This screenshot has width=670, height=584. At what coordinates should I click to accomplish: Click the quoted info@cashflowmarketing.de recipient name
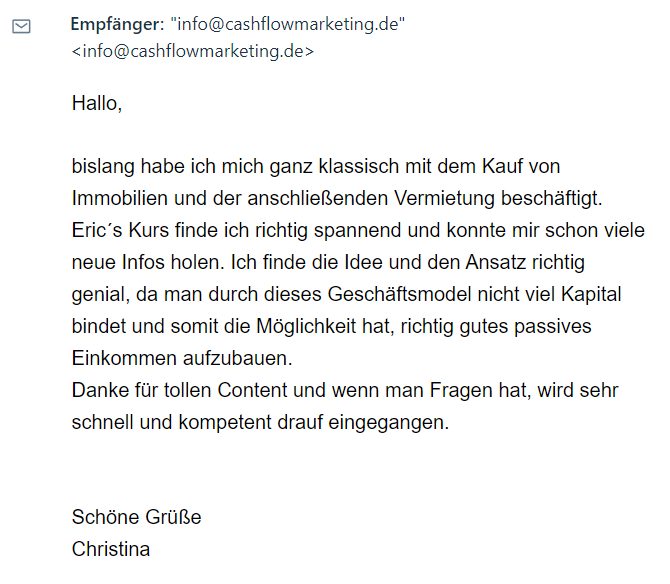tap(288, 24)
